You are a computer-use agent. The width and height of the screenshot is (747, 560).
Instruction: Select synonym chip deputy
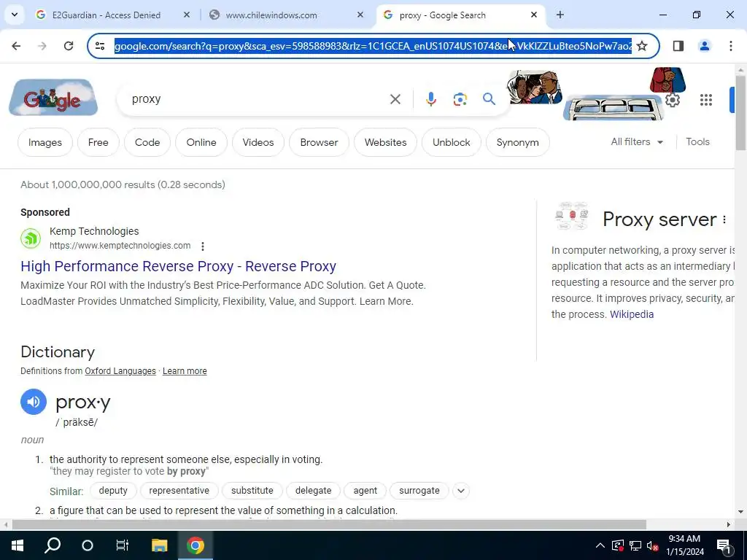(x=113, y=491)
